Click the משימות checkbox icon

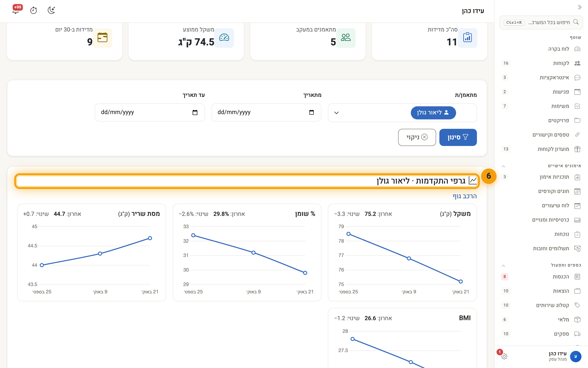click(x=577, y=106)
